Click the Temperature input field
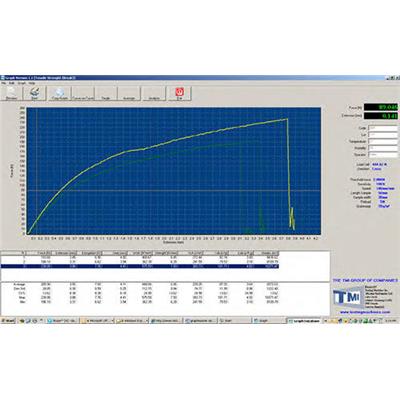Image resolution: width=400 pixels, height=400 pixels. coord(383,141)
